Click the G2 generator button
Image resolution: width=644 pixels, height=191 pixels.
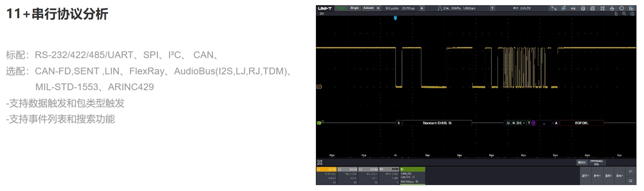point(631,180)
